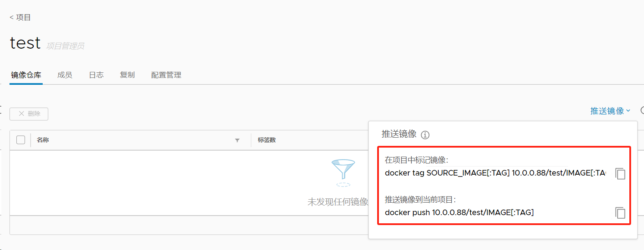Open the 名称 column filter
The width and height of the screenshot is (644, 250).
tap(237, 140)
